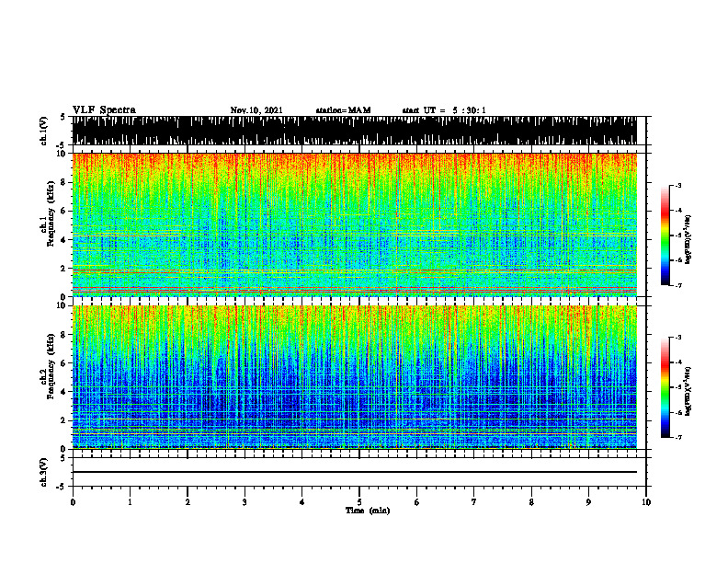Click the ch.2 spectrogram panel
728x563 pixels.
click(x=355, y=377)
